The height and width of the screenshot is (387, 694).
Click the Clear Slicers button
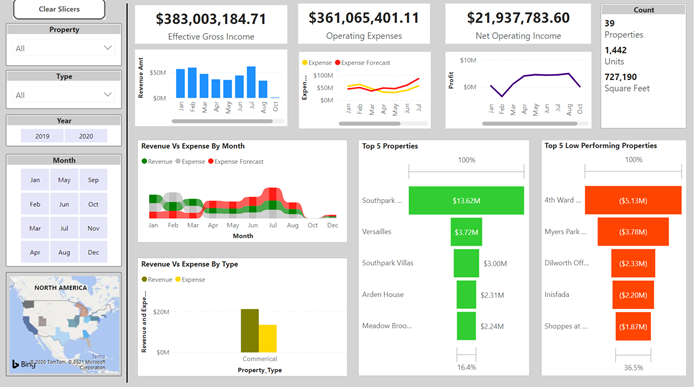59,9
